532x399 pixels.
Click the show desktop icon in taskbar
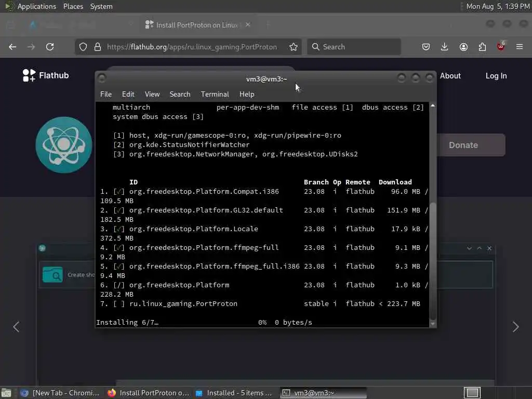pos(6,393)
